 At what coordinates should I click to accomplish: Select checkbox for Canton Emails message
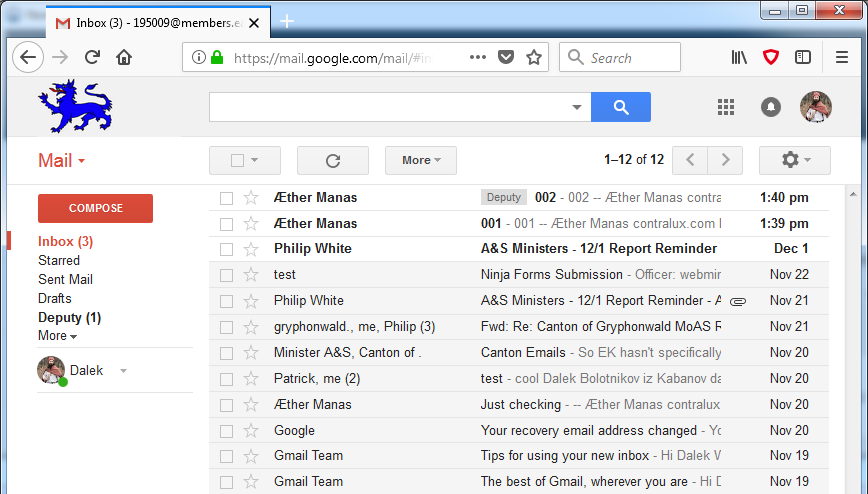click(226, 353)
